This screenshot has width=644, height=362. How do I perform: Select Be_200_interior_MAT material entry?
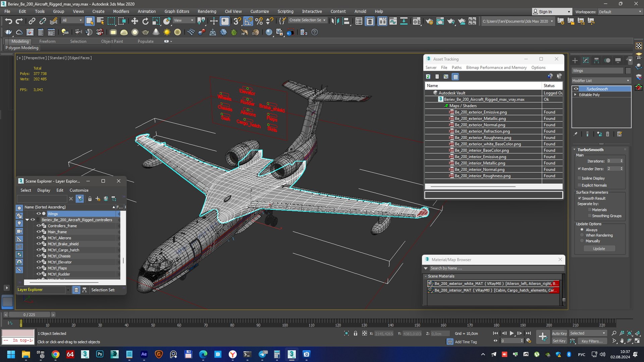493,290
